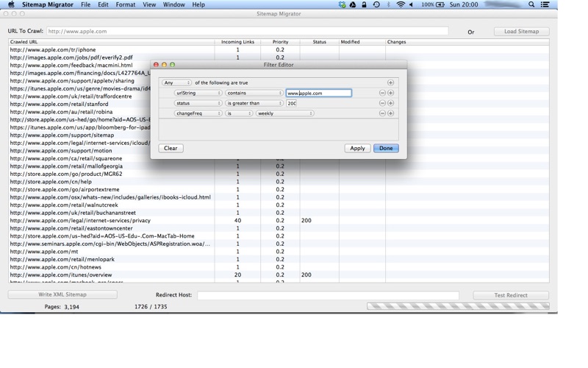This screenshot has width=588, height=368.
Task: Click the Wi-Fi status icon
Action: (x=401, y=4)
